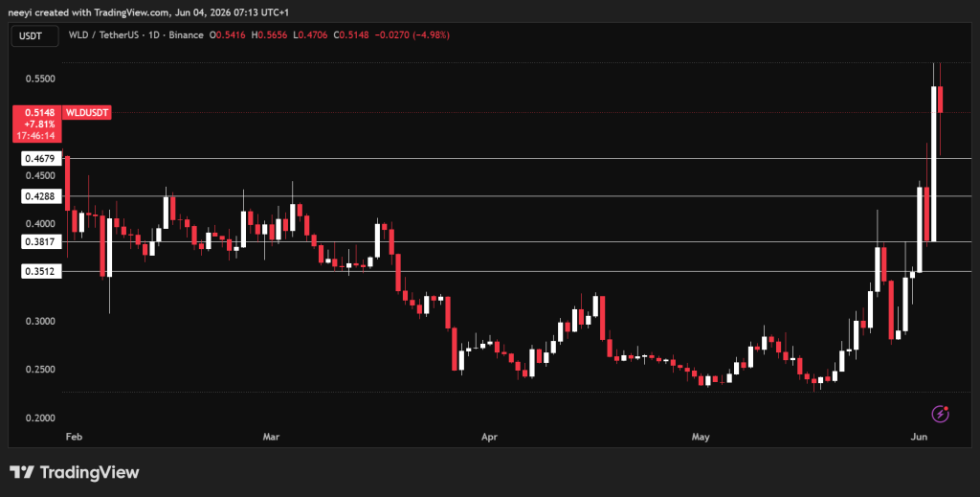980x497 pixels.
Task: Click the purple lightning go-to-realtime icon
Action: [x=940, y=414]
